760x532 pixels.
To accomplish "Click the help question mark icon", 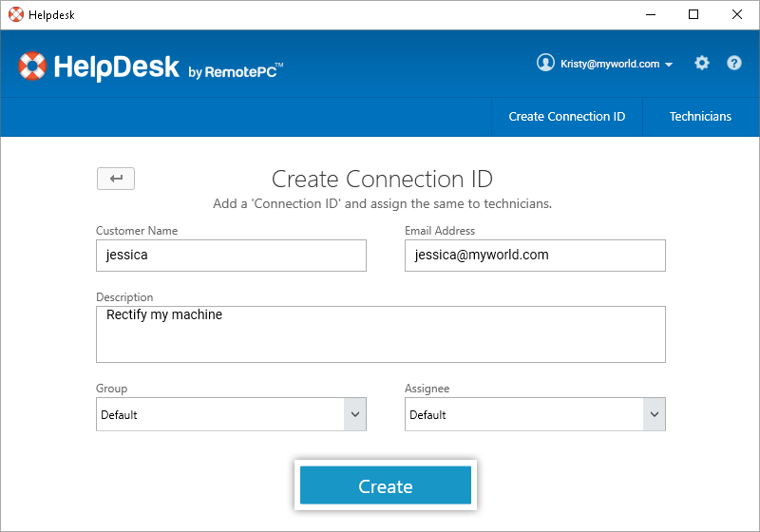I will 734,64.
